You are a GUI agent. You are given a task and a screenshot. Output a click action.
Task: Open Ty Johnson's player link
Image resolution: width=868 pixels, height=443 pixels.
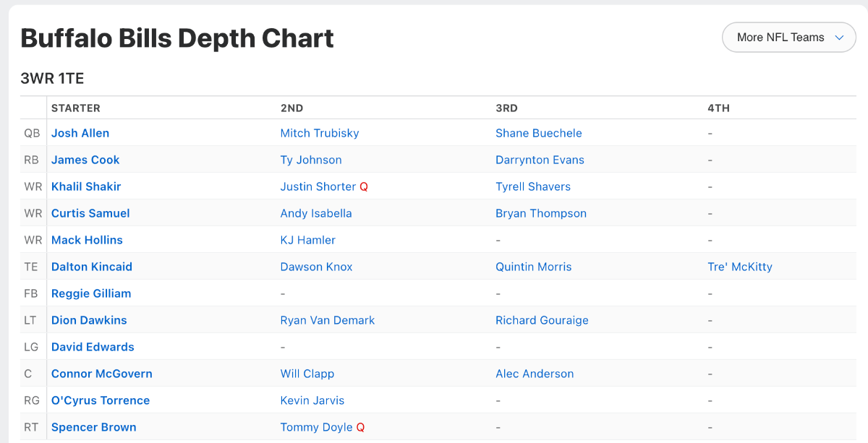tap(311, 160)
